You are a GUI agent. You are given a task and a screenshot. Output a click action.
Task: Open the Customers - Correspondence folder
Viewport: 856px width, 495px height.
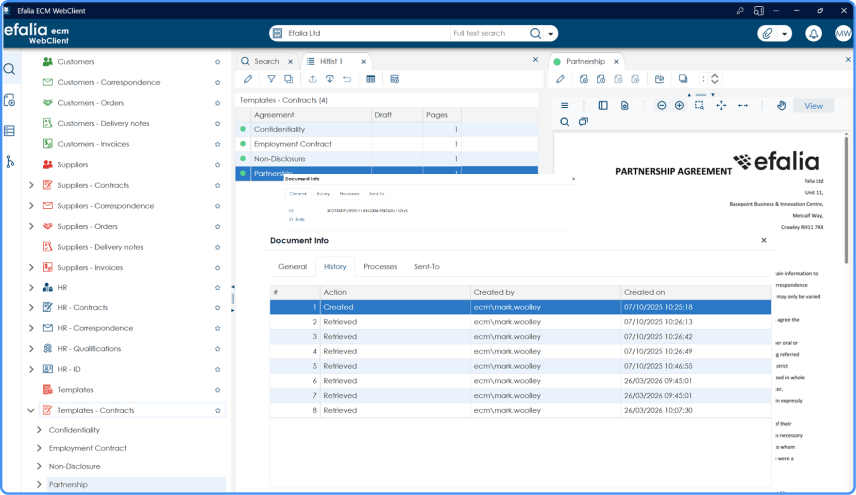click(109, 82)
